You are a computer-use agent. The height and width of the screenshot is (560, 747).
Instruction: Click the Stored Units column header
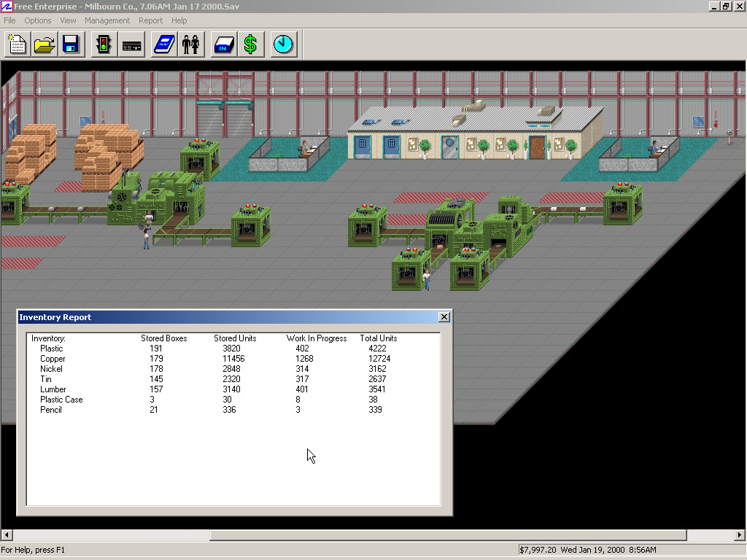point(235,338)
